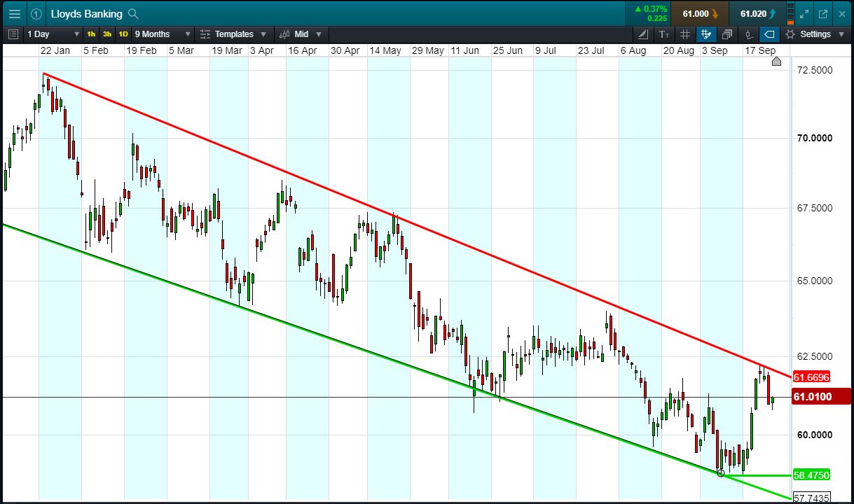Click the buy price 61.020 button
The height and width of the screenshot is (504, 854).
point(757,13)
